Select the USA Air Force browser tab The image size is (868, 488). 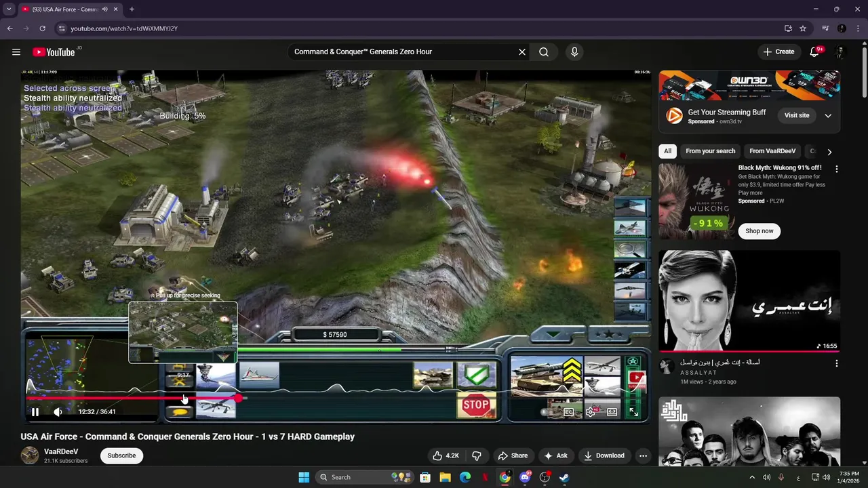pos(69,9)
